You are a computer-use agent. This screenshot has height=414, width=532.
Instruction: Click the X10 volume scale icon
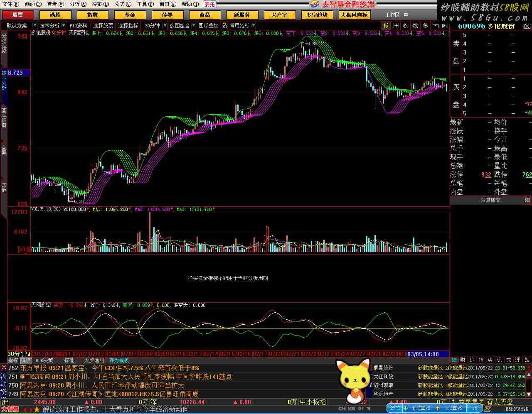click(25, 250)
